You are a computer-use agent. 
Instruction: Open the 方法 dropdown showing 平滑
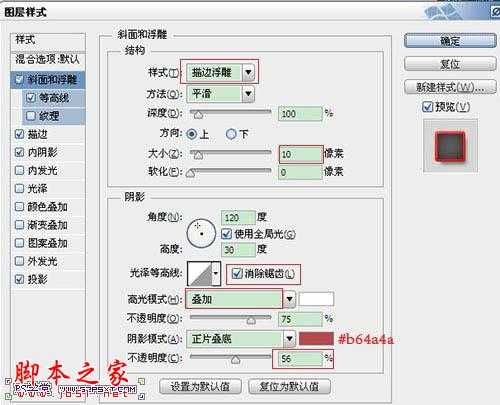point(248,94)
